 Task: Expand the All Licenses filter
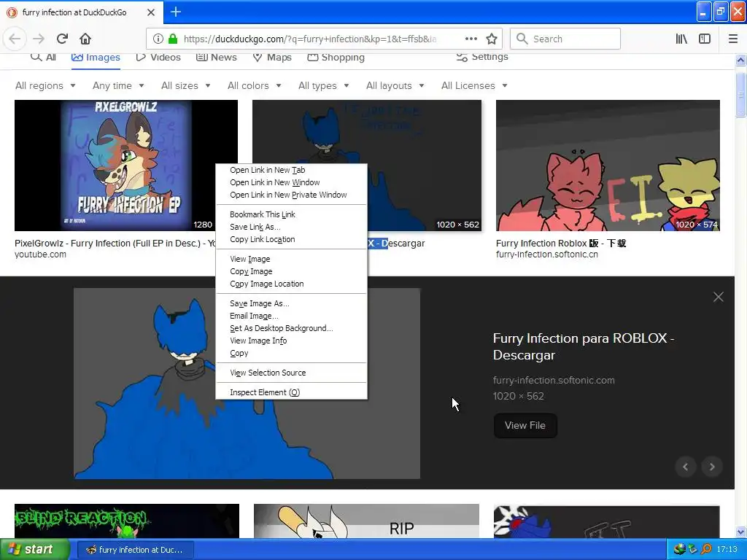click(474, 86)
